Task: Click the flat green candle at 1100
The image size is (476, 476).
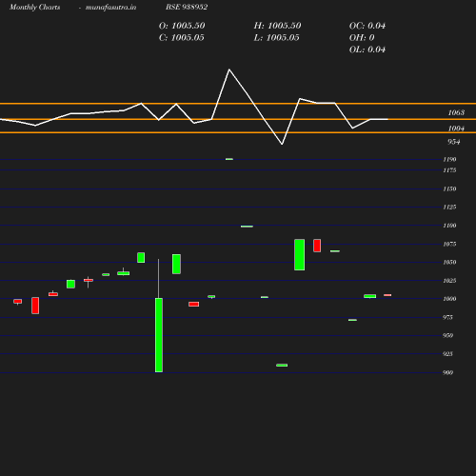Action: [x=247, y=227]
